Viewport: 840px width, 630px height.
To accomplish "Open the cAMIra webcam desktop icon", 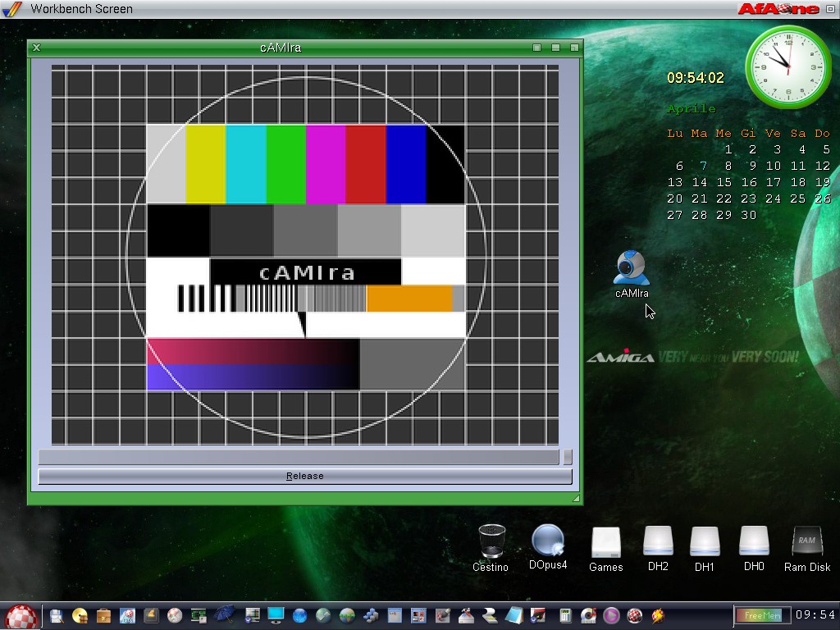I will [x=631, y=271].
